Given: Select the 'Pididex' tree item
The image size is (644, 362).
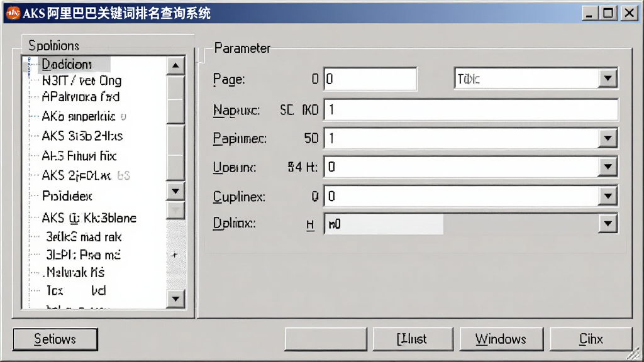Looking at the screenshot, I should pyautogui.click(x=67, y=196).
